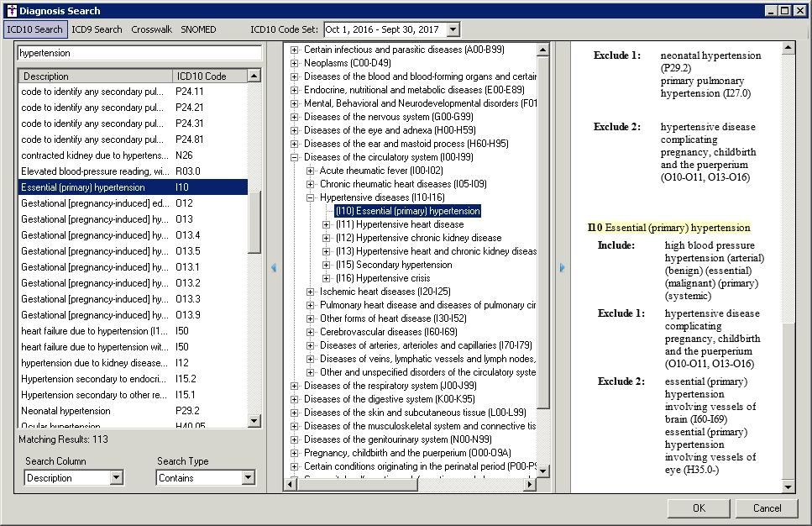Viewport: 812px width, 526px height.
Task: Click the left blue arrow panel splitter
Action: 274,268
